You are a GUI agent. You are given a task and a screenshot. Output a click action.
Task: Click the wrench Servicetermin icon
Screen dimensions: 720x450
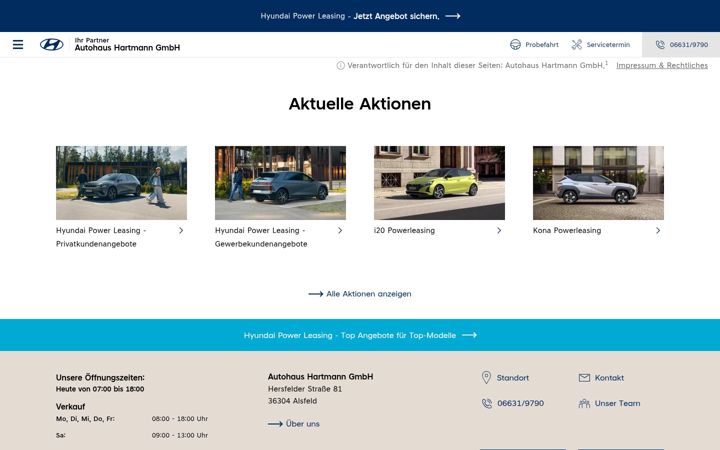coord(577,45)
